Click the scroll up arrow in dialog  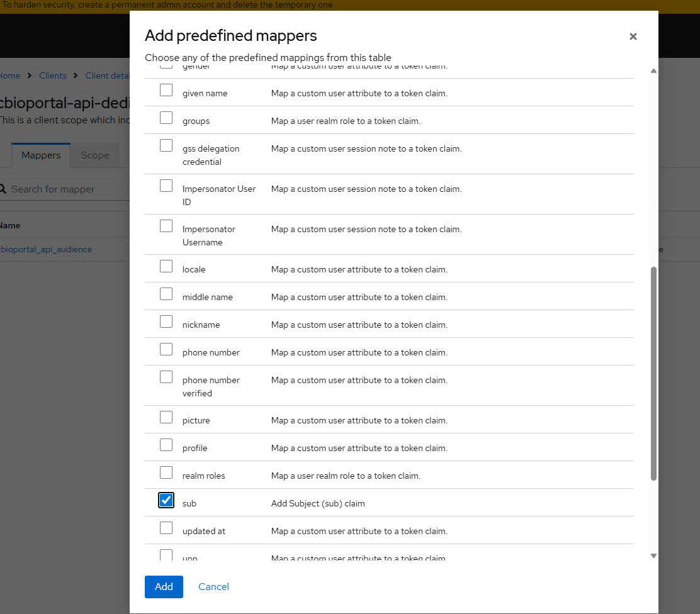pyautogui.click(x=653, y=71)
